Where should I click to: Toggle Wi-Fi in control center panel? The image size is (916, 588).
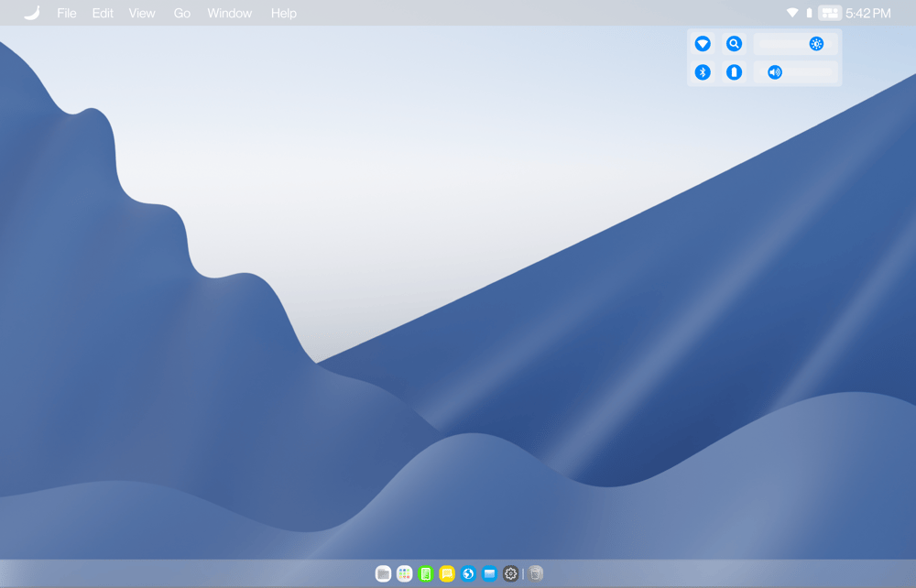point(703,44)
